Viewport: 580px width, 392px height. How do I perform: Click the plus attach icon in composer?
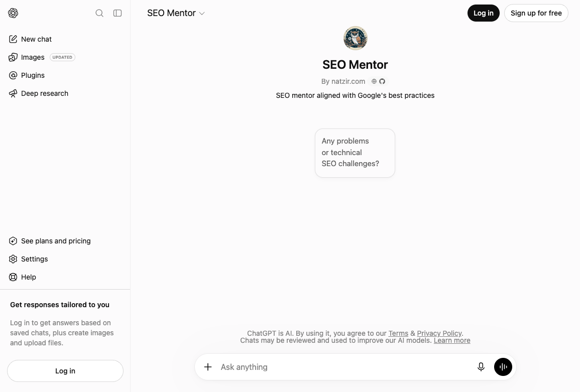[208, 367]
